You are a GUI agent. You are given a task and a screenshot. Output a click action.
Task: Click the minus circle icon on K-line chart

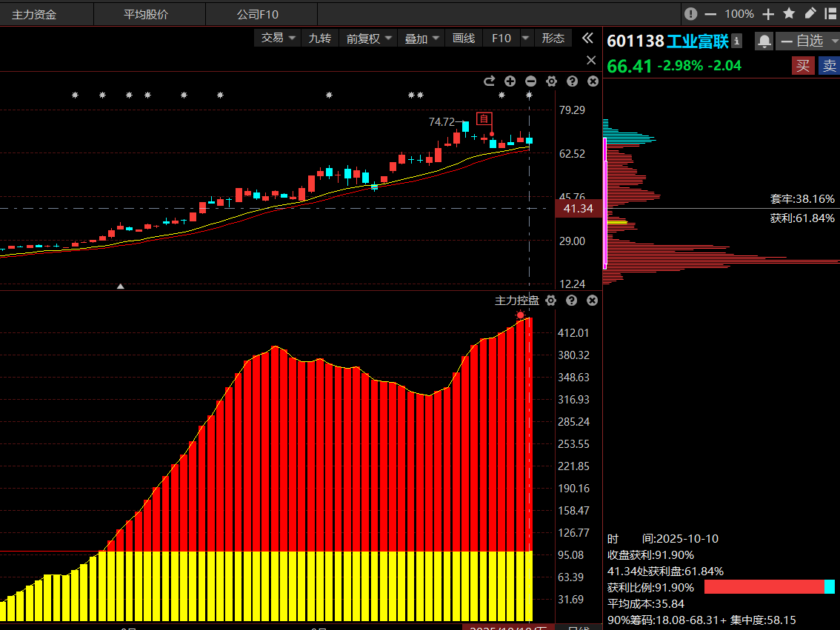[530, 81]
